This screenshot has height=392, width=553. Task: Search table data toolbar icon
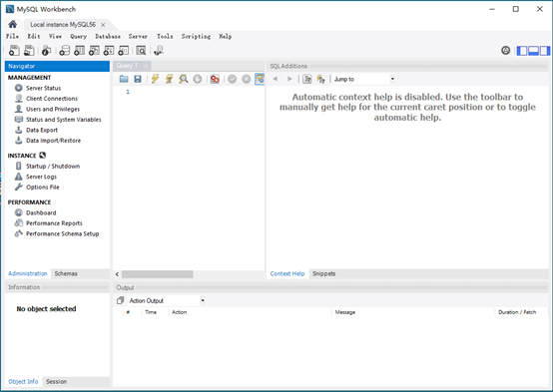click(x=141, y=51)
